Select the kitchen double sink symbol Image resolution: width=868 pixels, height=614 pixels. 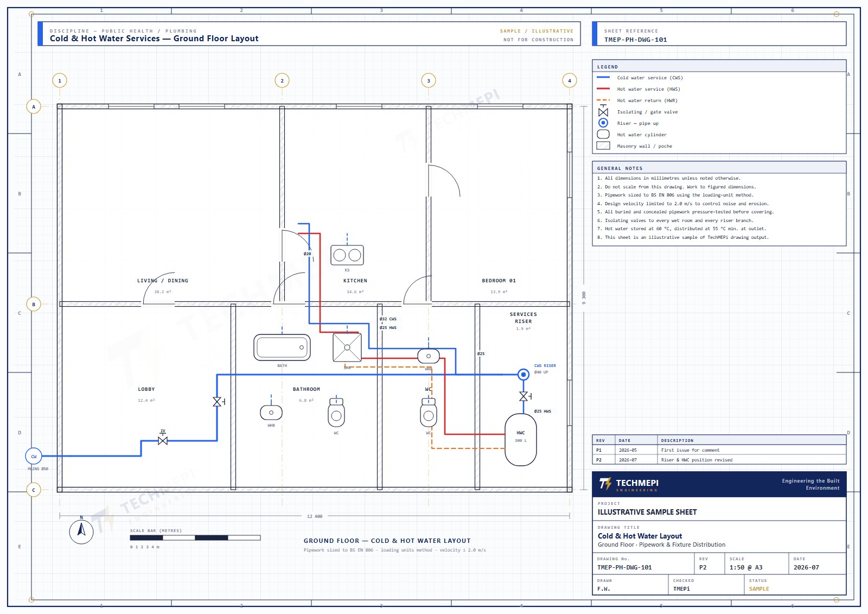347,255
